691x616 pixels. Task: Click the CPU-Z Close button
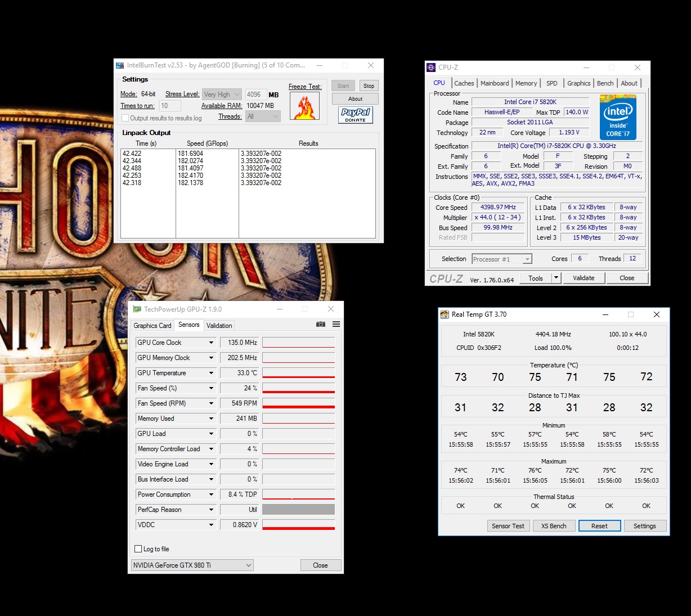click(627, 278)
